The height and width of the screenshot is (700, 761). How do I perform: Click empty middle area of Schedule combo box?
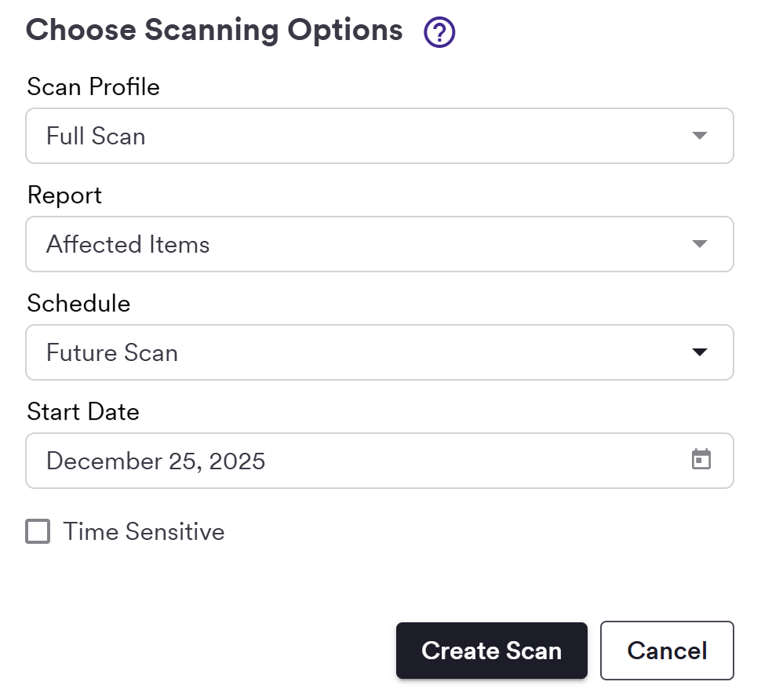[x=431, y=352]
